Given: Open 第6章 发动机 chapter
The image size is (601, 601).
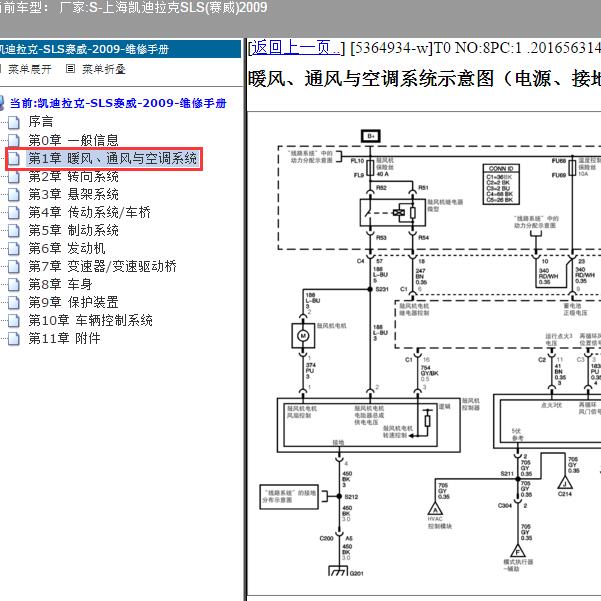Looking at the screenshot, I should [67, 248].
